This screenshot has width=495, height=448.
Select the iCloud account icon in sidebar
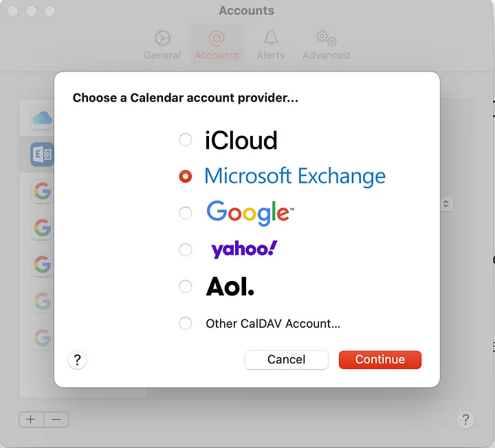[42, 118]
